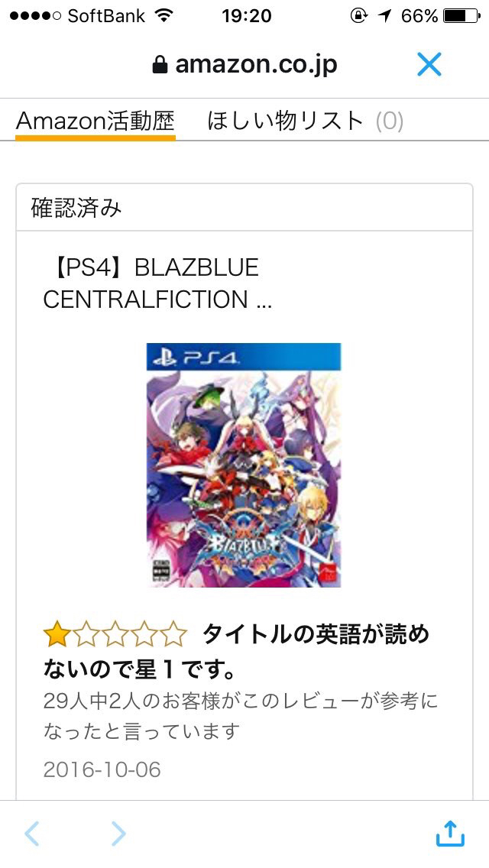Go forward with the right chevron
This screenshot has width=489, height=868.
coord(119,834)
